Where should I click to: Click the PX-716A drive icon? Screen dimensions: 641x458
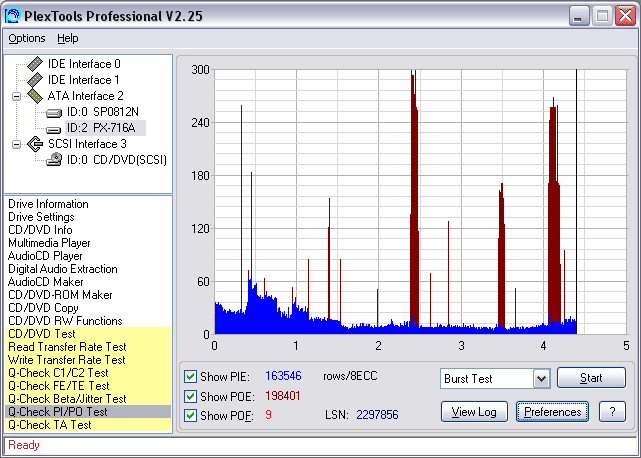[54, 129]
